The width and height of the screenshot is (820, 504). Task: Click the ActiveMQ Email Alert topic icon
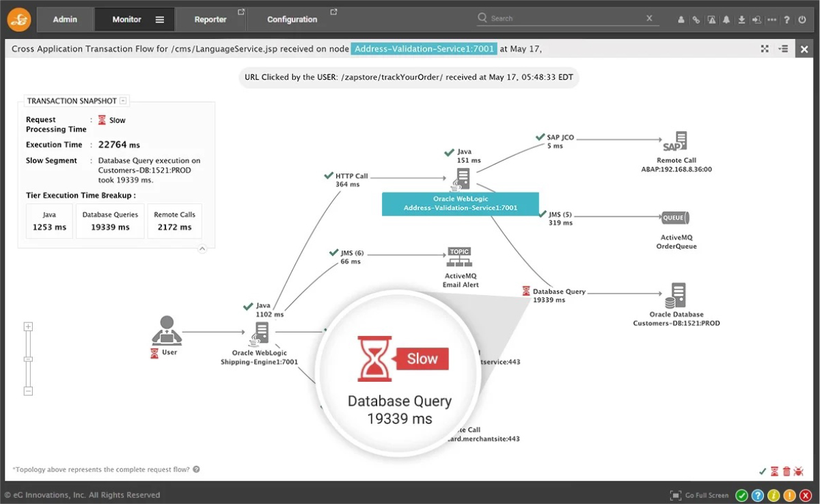click(x=460, y=257)
